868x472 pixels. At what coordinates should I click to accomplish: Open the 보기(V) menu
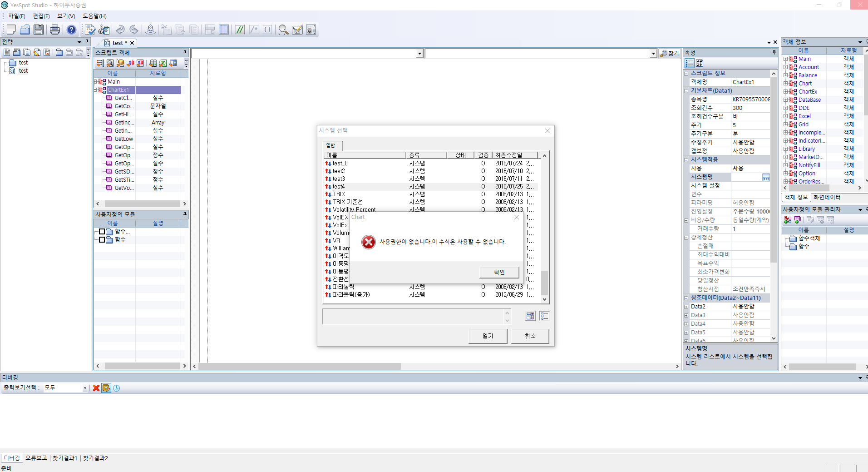(x=66, y=16)
